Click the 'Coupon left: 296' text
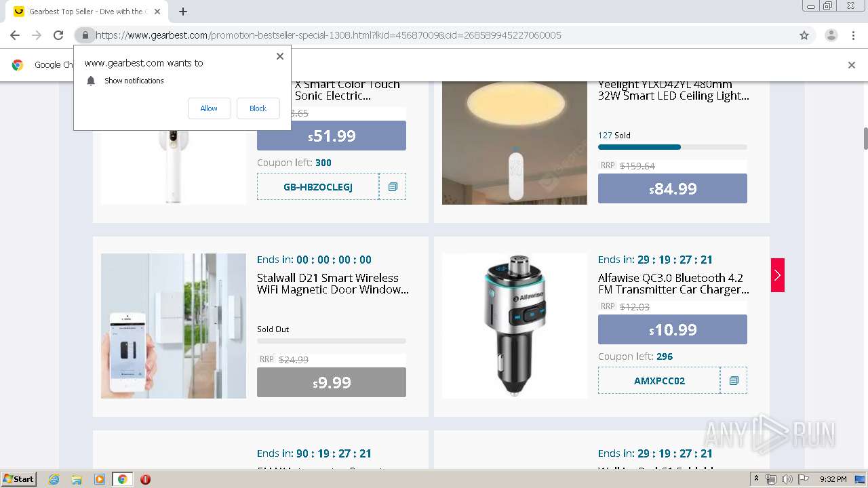Image resolution: width=868 pixels, height=488 pixels. (635, 357)
